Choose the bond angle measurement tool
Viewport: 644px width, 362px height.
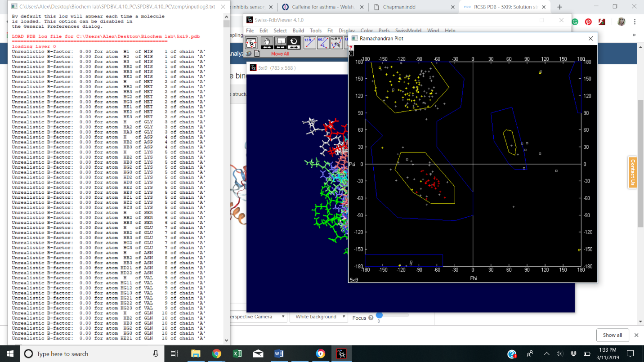tap(323, 42)
